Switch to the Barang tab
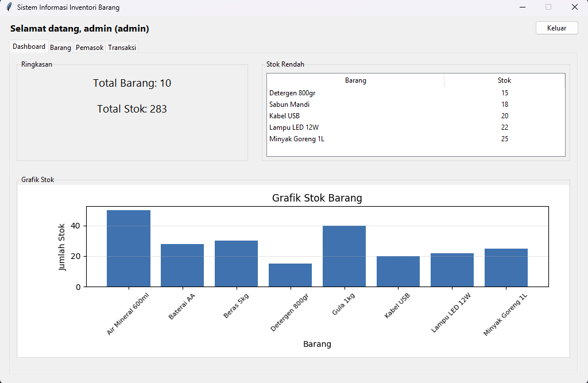The width and height of the screenshot is (588, 383). click(60, 48)
